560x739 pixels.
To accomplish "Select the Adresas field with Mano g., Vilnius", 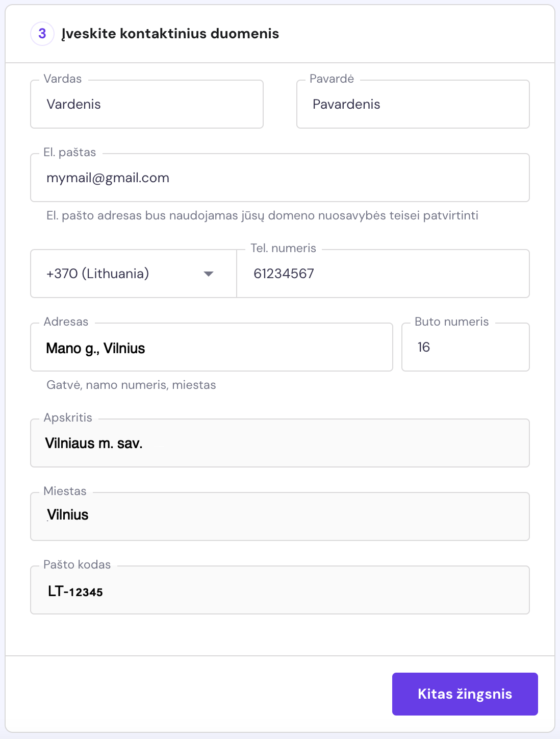I will pos(211,348).
